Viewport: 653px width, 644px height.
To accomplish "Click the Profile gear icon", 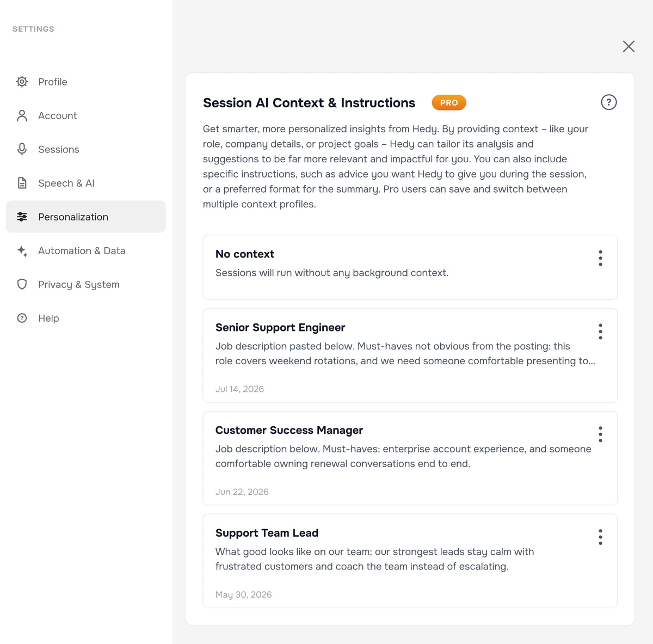I will 22,82.
